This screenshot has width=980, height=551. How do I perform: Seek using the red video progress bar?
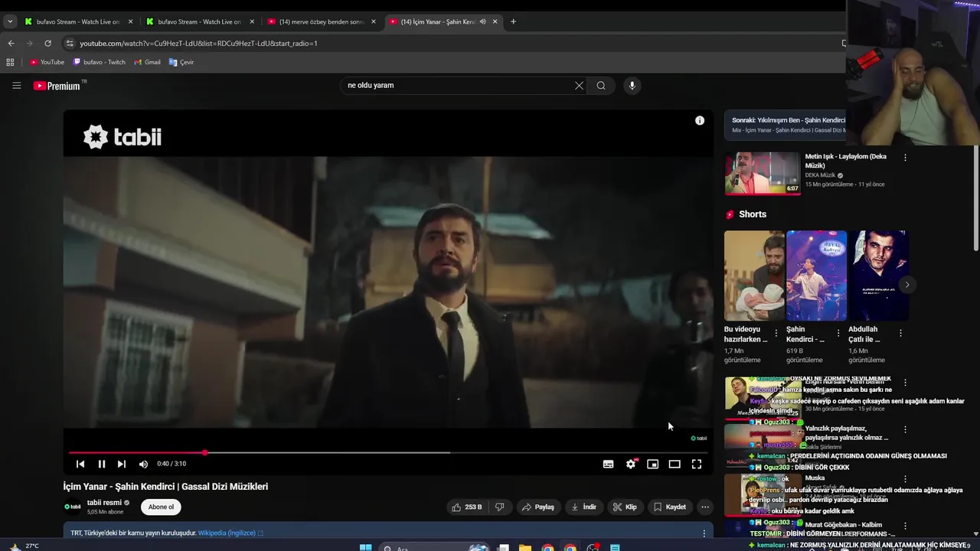click(387, 452)
